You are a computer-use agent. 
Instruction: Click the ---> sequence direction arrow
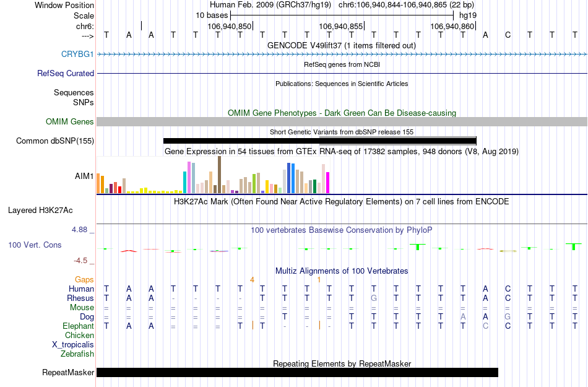(x=87, y=36)
